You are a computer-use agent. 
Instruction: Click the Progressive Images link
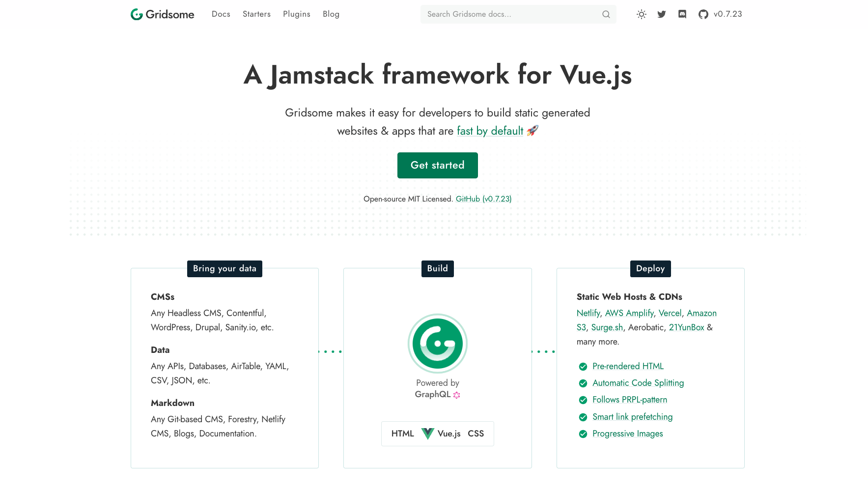(628, 434)
